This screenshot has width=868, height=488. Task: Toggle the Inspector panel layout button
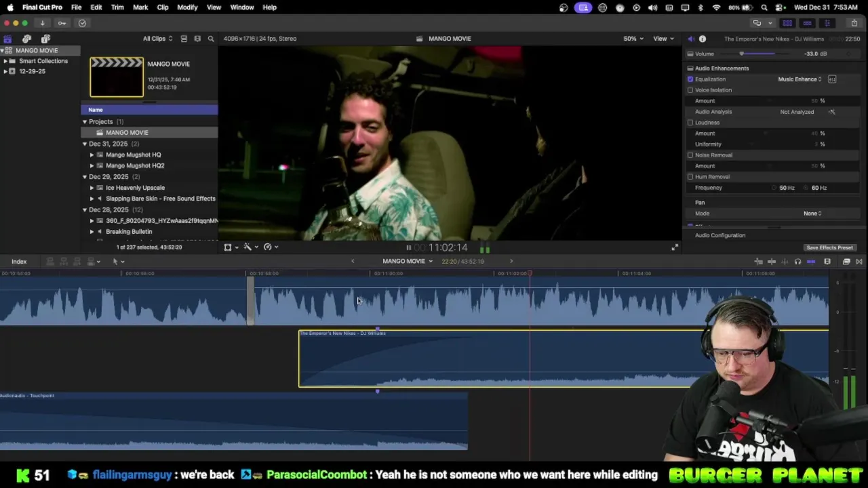point(827,23)
